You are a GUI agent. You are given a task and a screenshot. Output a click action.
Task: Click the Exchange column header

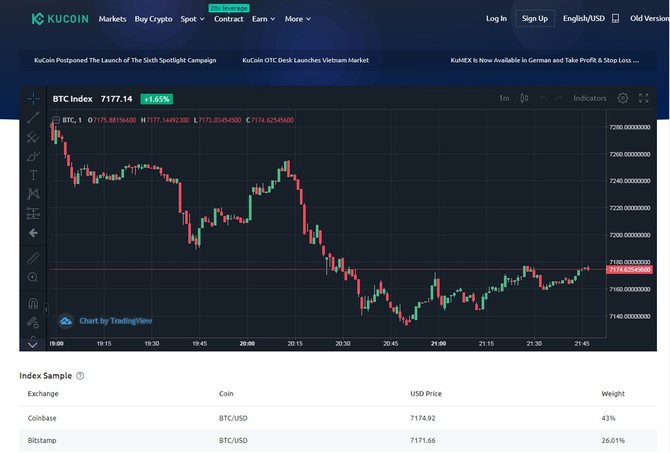tap(43, 394)
